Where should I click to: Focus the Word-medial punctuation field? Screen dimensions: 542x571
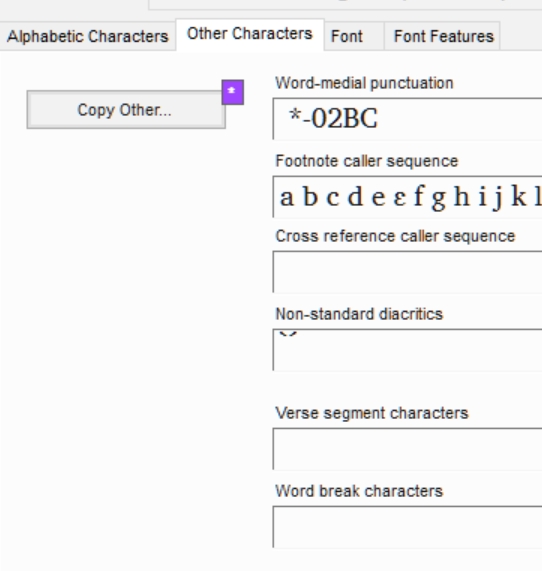[x=407, y=119]
